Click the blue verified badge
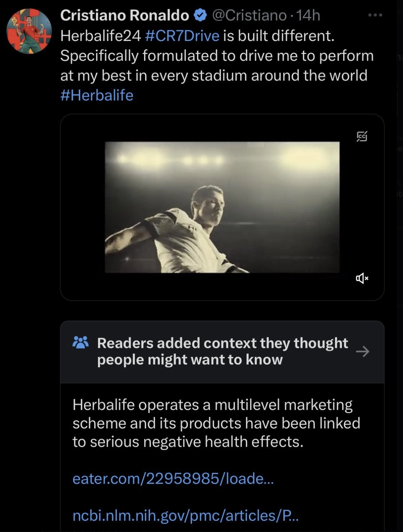Viewport: 403px width, 532px height. click(x=200, y=15)
